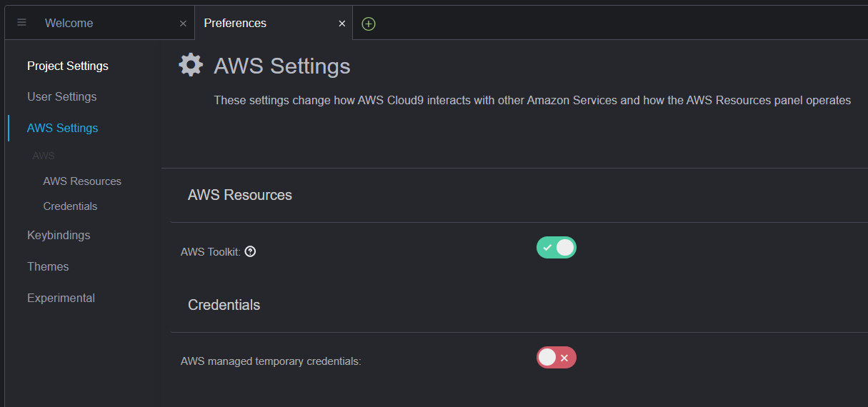Disable the AWS Toolkit toggle
This screenshot has height=407, width=868.
tap(556, 248)
